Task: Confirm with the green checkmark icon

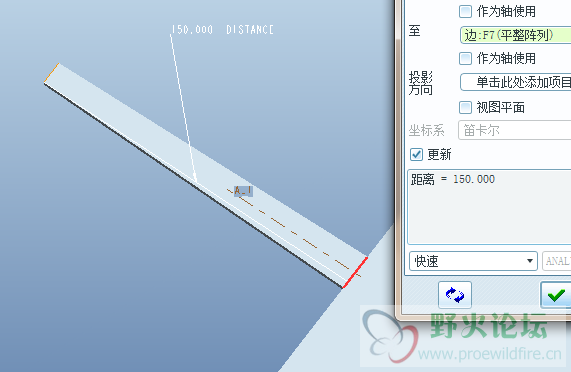Action: click(x=556, y=294)
